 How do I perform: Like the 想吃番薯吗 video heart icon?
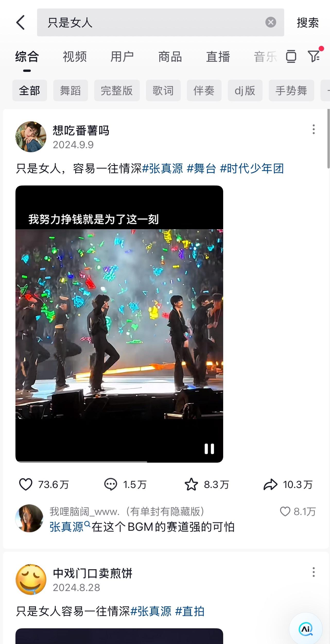click(x=26, y=484)
